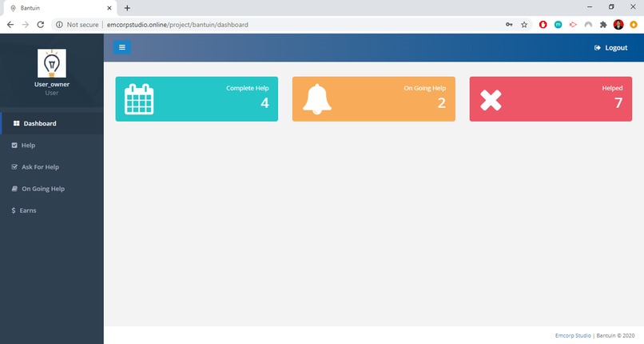Screen dimensions: 644x344
Task: Click the red arrow extension icon
Action: click(x=573, y=25)
